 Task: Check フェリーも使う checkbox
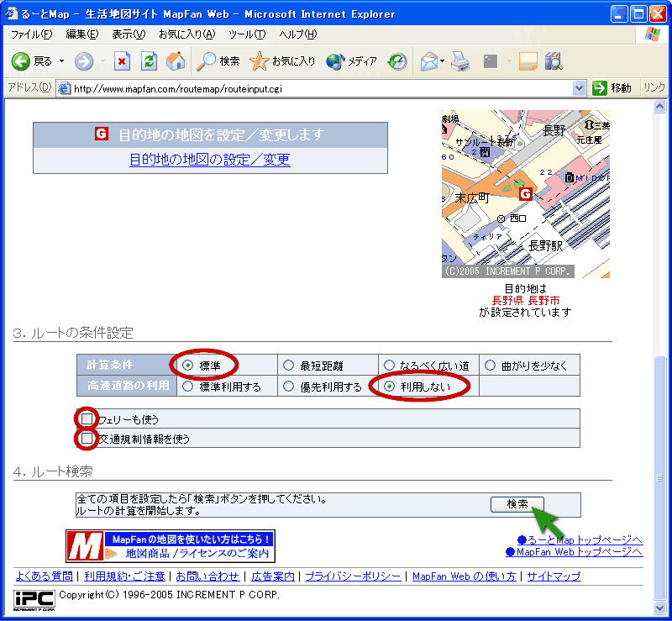(x=87, y=418)
